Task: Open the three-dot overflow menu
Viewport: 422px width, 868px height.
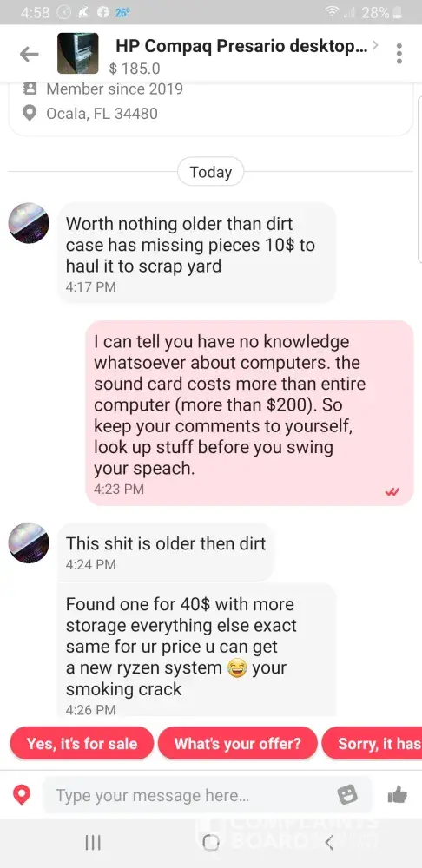Action: pyautogui.click(x=399, y=54)
